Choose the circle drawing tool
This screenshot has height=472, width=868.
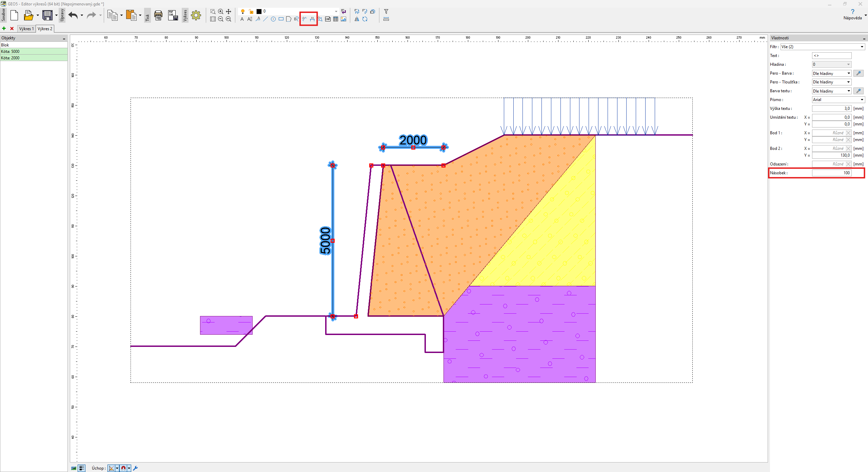pos(273,19)
